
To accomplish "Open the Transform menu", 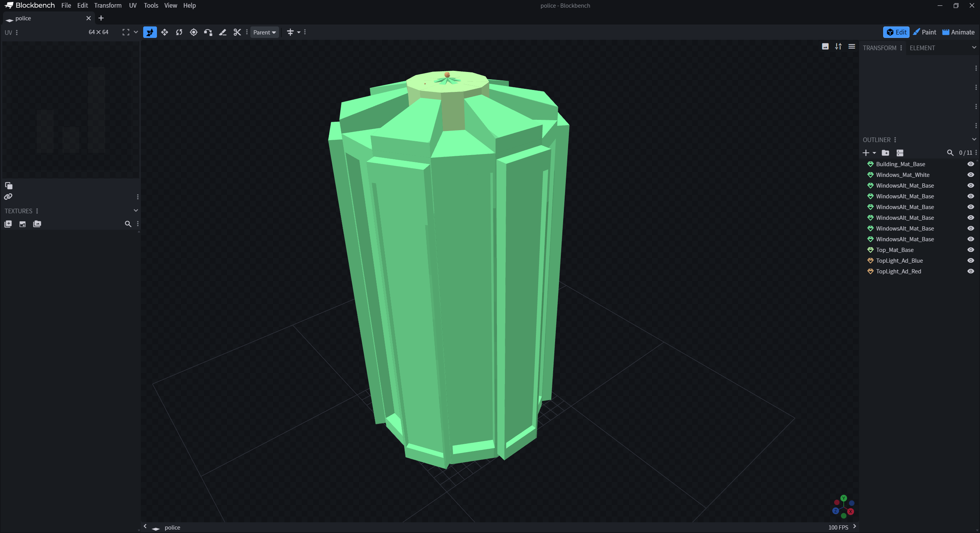I will coord(108,5).
